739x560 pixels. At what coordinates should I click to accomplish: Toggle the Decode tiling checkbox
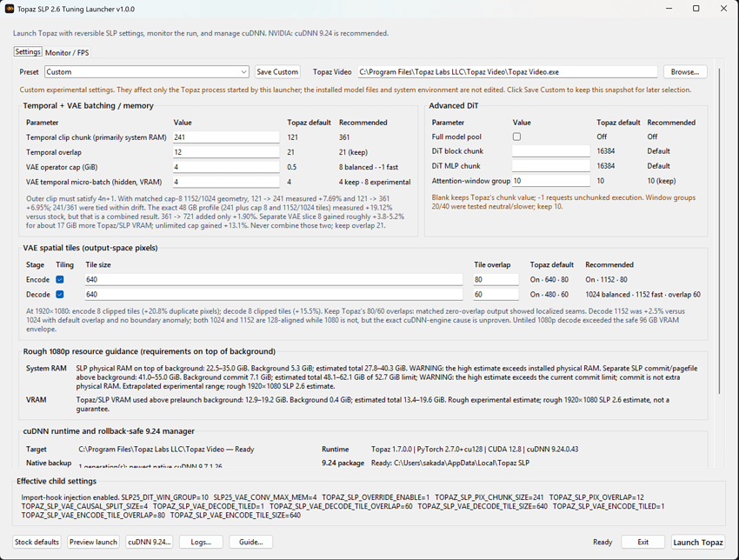point(60,294)
